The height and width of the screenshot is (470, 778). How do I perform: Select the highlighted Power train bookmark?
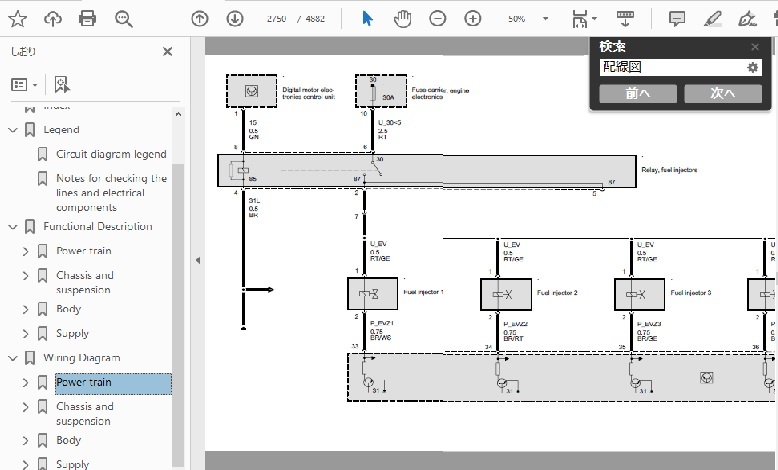click(x=113, y=384)
